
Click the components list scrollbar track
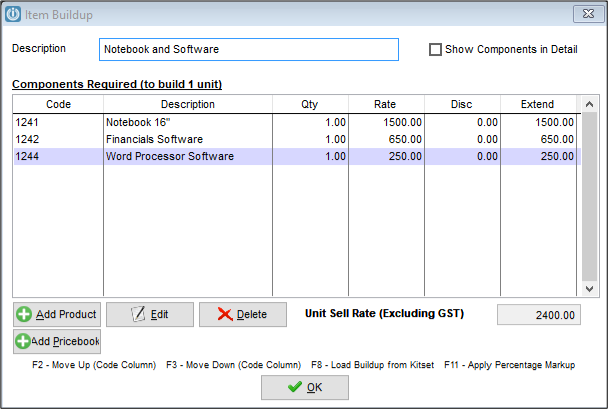[589, 197]
